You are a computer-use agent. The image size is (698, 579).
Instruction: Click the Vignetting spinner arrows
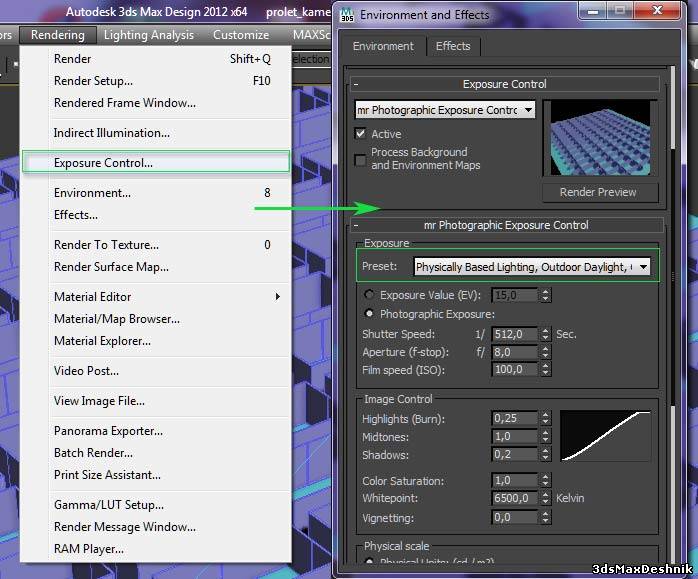tap(546, 518)
